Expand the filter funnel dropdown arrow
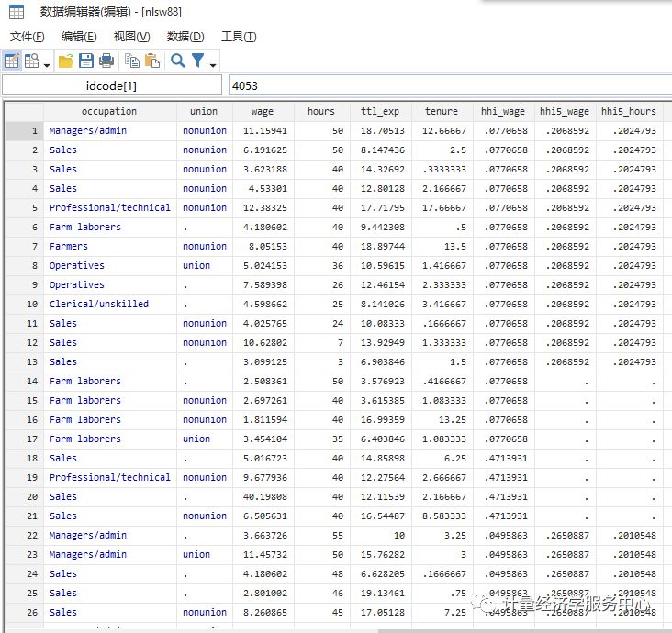 [x=213, y=64]
